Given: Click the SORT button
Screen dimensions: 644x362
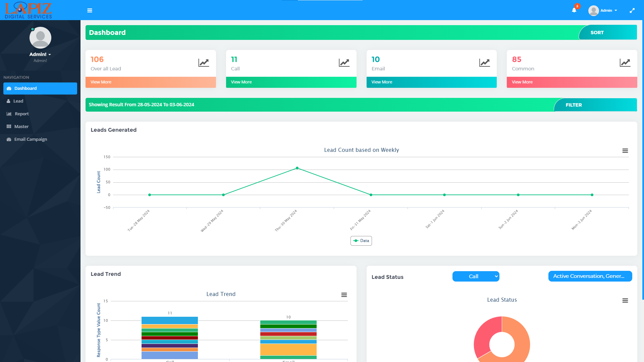Looking at the screenshot, I should pos(608,33).
